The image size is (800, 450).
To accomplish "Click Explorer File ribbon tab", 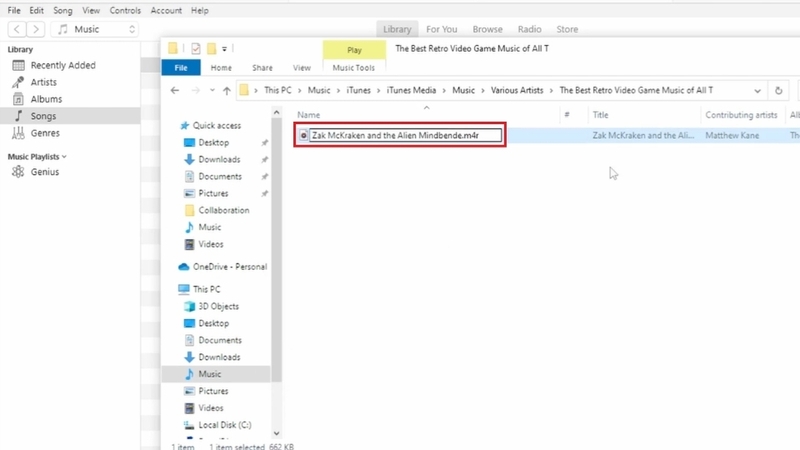I will (181, 67).
